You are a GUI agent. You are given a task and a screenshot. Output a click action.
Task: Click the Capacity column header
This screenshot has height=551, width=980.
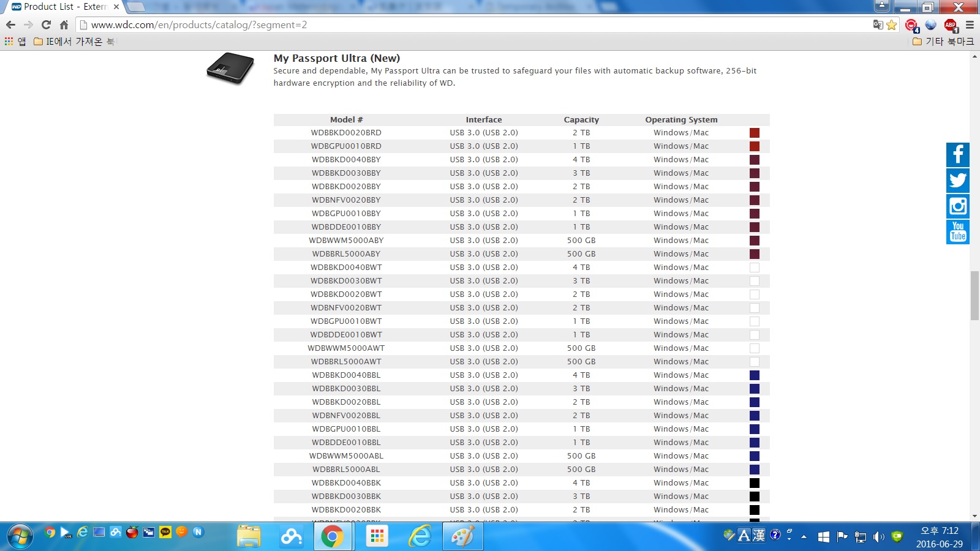[x=581, y=120]
